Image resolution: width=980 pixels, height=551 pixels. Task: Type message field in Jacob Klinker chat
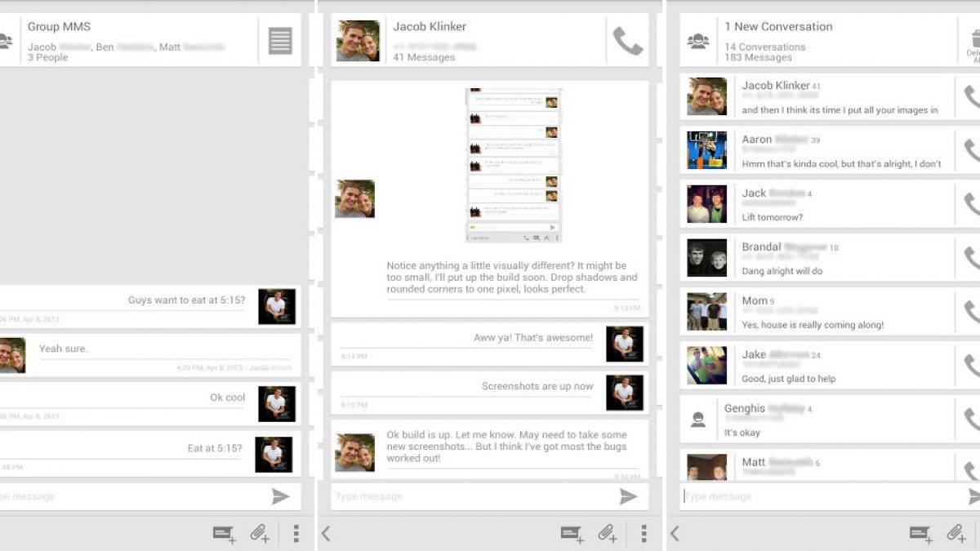pyautogui.click(x=474, y=496)
